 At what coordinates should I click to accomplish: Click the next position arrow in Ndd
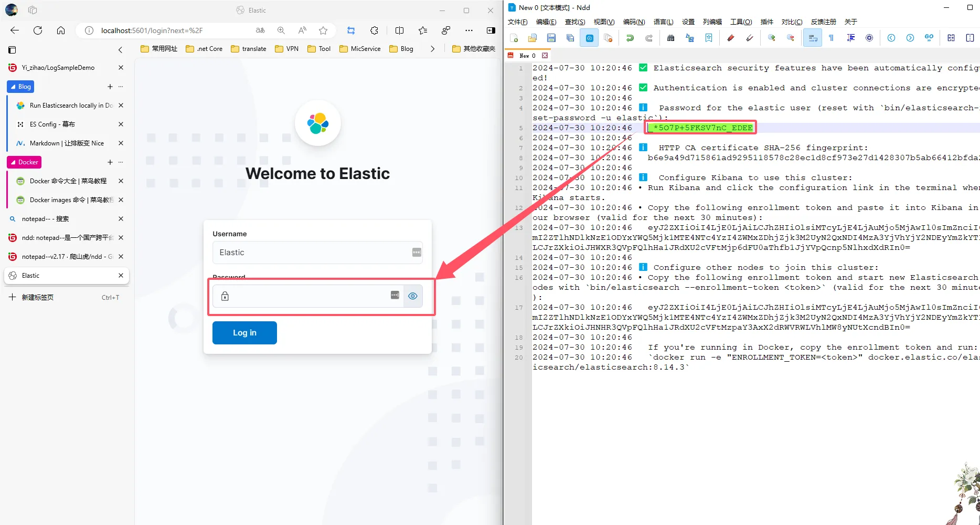(x=910, y=38)
